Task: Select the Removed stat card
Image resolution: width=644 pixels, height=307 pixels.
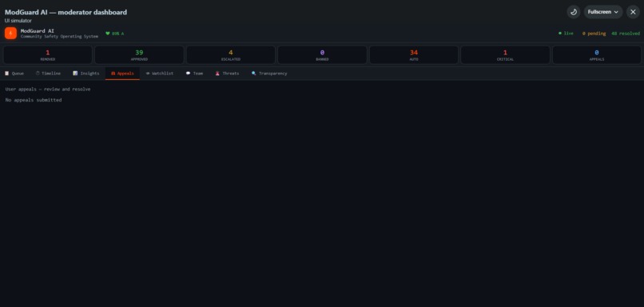Action: coord(48,55)
